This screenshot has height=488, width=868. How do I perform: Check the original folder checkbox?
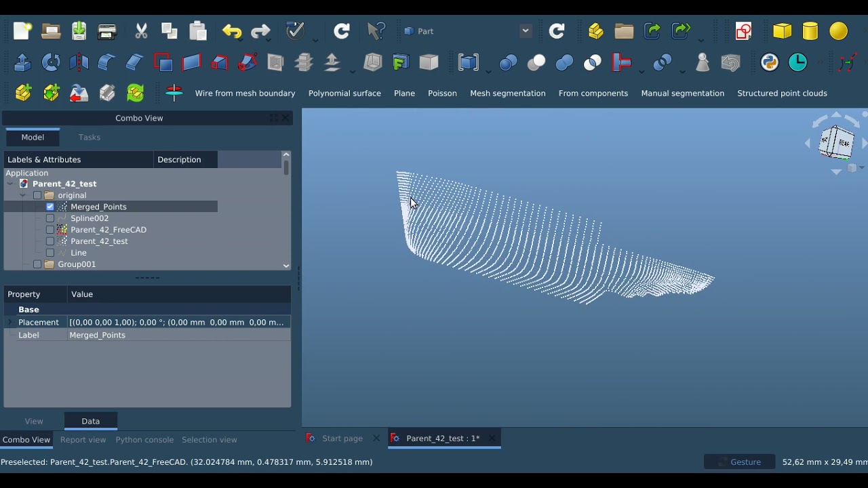click(37, 195)
